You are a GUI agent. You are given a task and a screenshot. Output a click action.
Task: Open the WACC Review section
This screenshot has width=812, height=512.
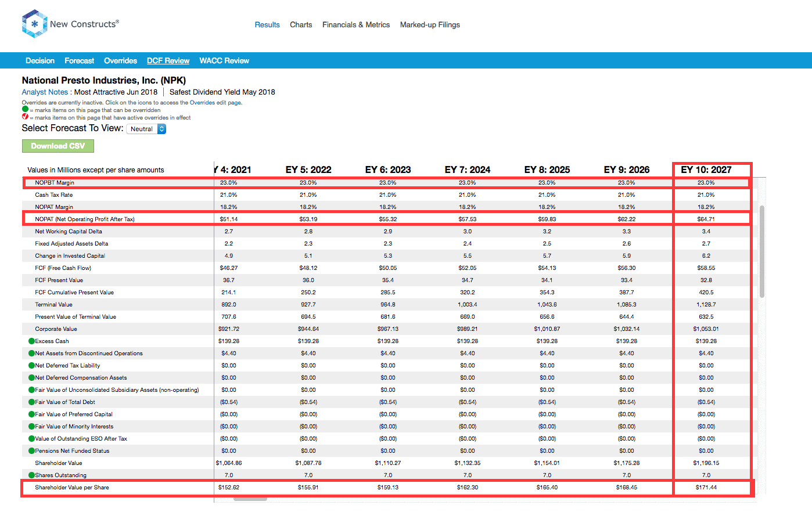point(224,60)
